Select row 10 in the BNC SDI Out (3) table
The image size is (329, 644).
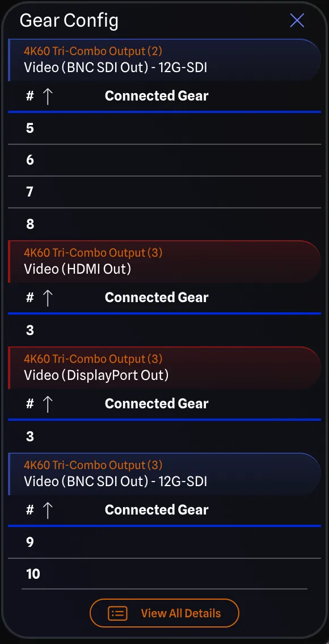[164, 574]
